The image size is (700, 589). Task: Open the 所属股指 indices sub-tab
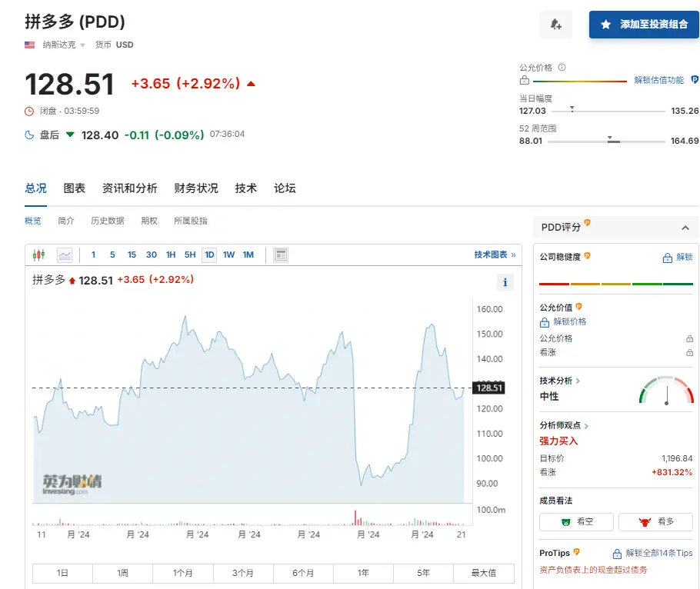click(191, 221)
